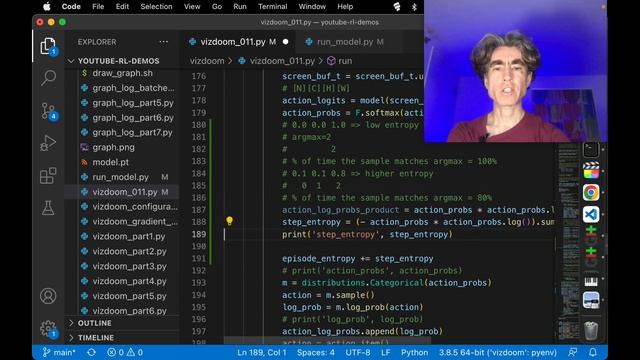Open vizdoom_part1.py in explorer
640x360 pixels.
pyautogui.click(x=122, y=236)
